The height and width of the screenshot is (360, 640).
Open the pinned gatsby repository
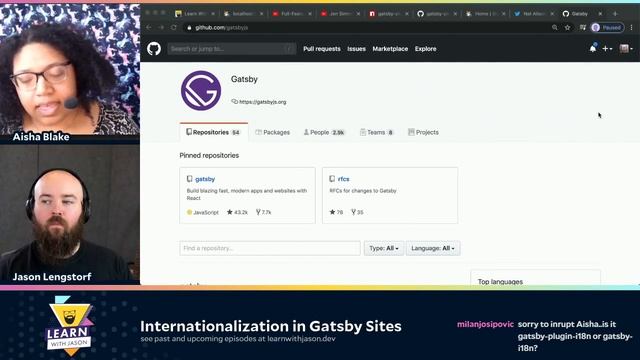point(205,179)
